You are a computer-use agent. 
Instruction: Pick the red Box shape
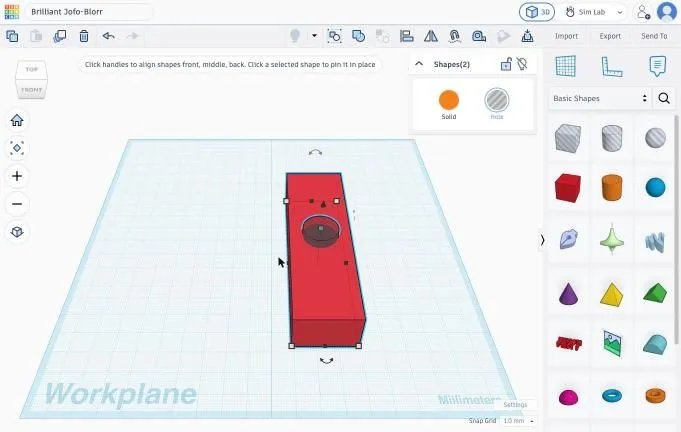[568, 188]
